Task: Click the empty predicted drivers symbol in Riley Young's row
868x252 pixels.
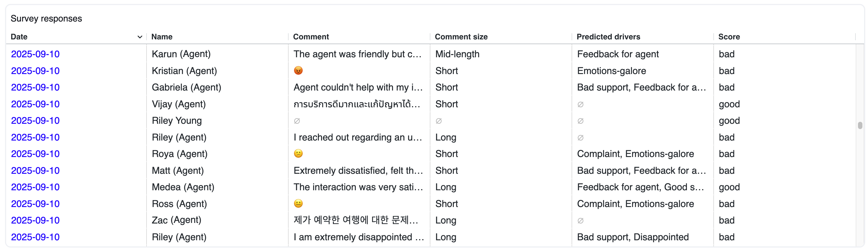Action: pyautogui.click(x=580, y=121)
